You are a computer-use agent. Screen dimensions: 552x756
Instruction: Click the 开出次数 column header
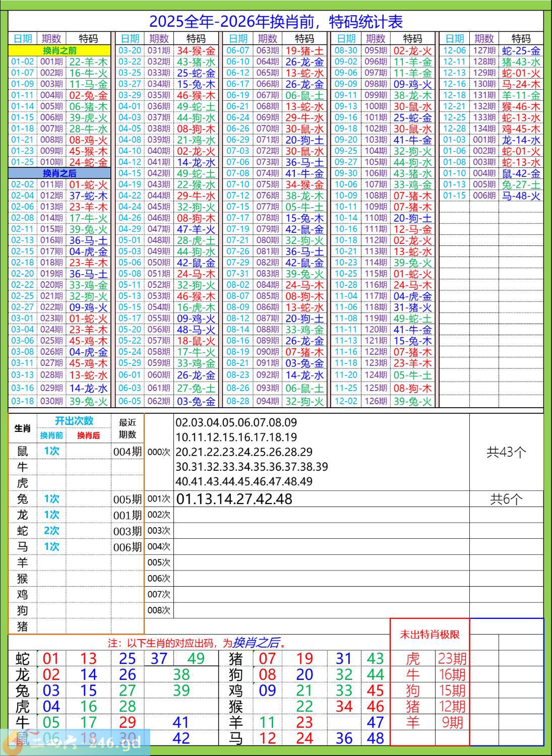(74, 421)
